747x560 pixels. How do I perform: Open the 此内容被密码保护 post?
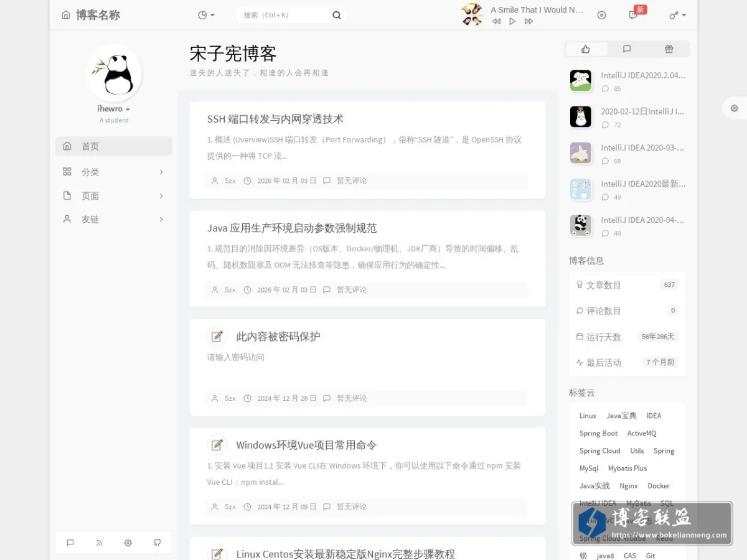pyautogui.click(x=278, y=337)
